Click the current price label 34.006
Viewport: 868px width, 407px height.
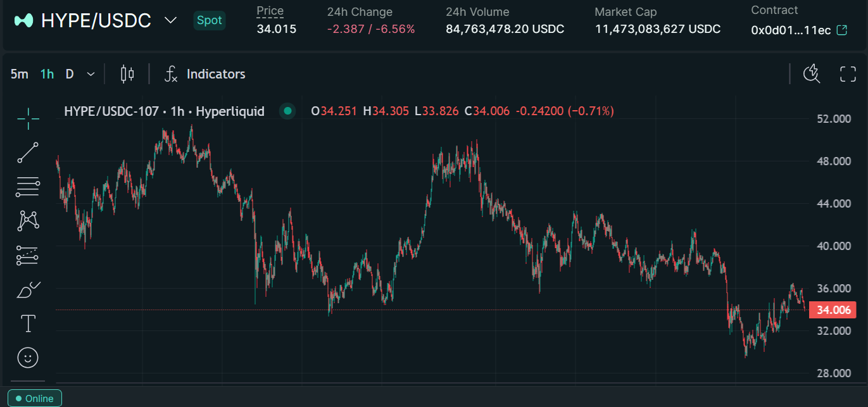point(833,310)
